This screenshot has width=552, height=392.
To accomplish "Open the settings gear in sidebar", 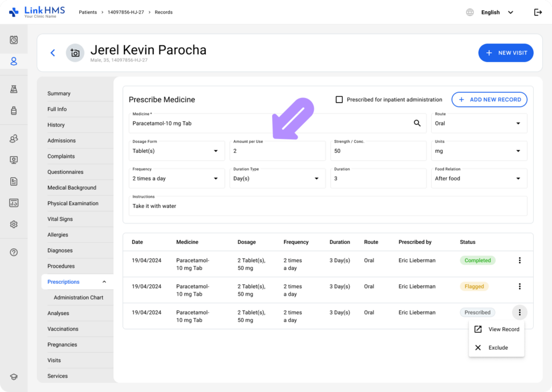I will 14,224.
